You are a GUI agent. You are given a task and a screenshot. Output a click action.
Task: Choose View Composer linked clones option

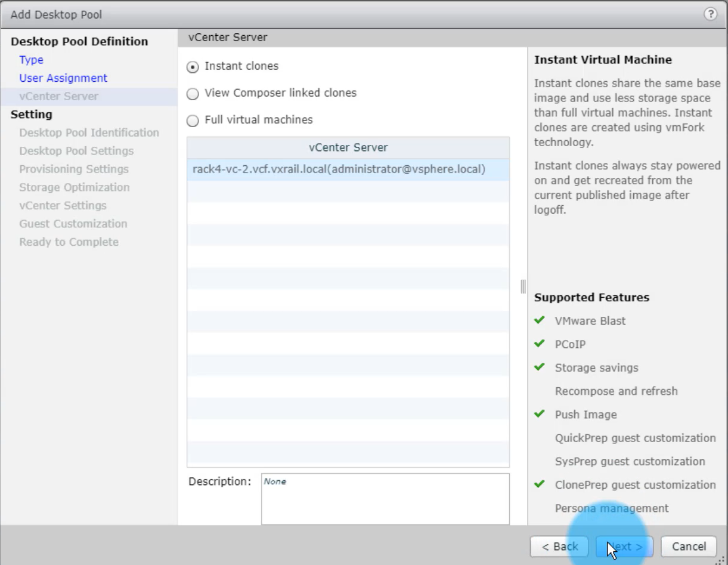pyautogui.click(x=193, y=94)
